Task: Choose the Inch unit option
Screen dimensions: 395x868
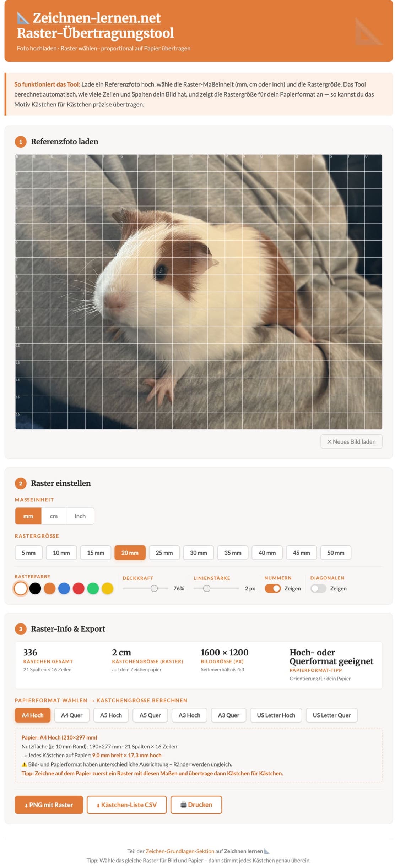Action: (x=80, y=516)
